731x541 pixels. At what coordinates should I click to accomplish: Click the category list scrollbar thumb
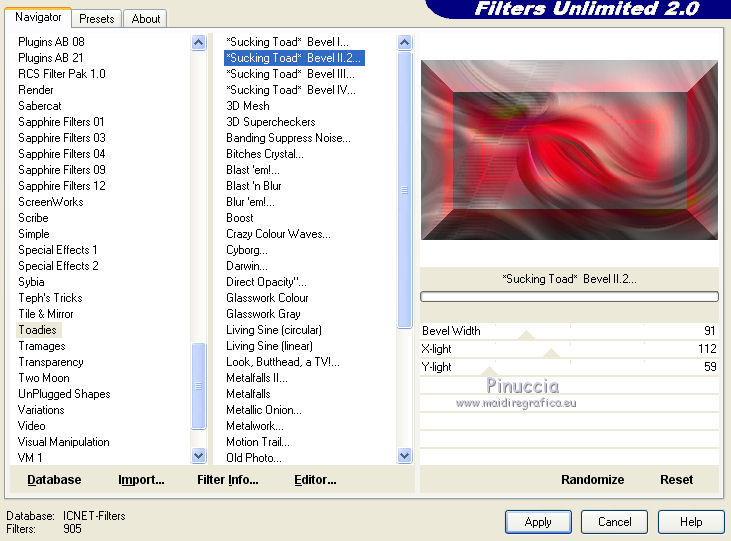click(199, 386)
